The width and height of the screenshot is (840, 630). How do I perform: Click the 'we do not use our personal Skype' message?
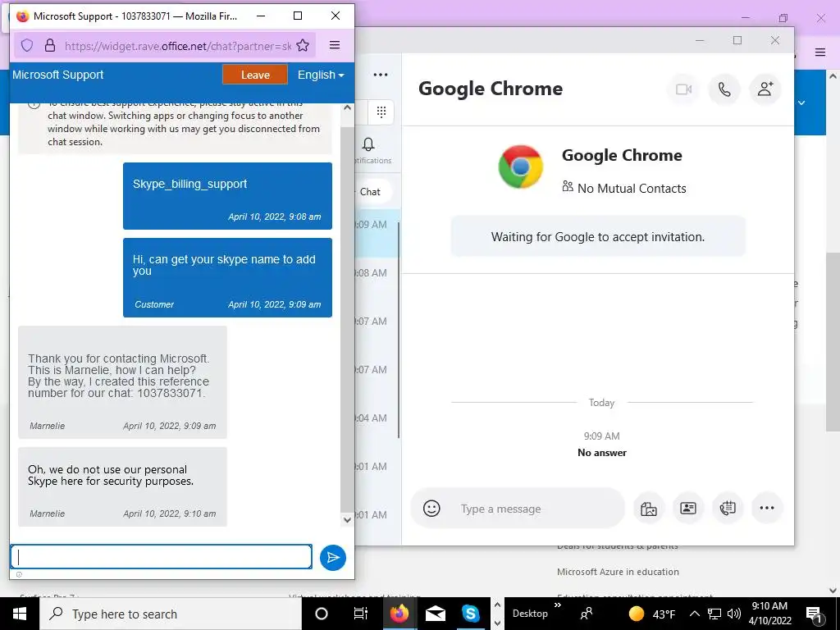click(x=122, y=486)
